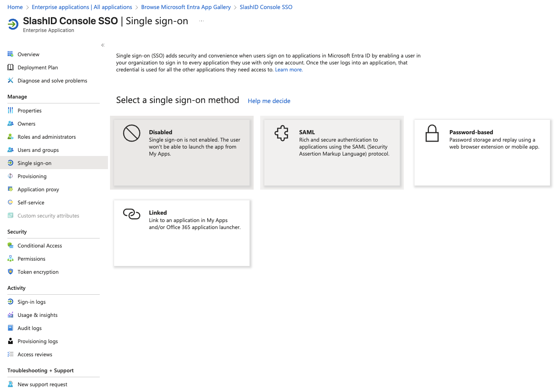Open Provisioning from its sidebar icon

[10, 176]
